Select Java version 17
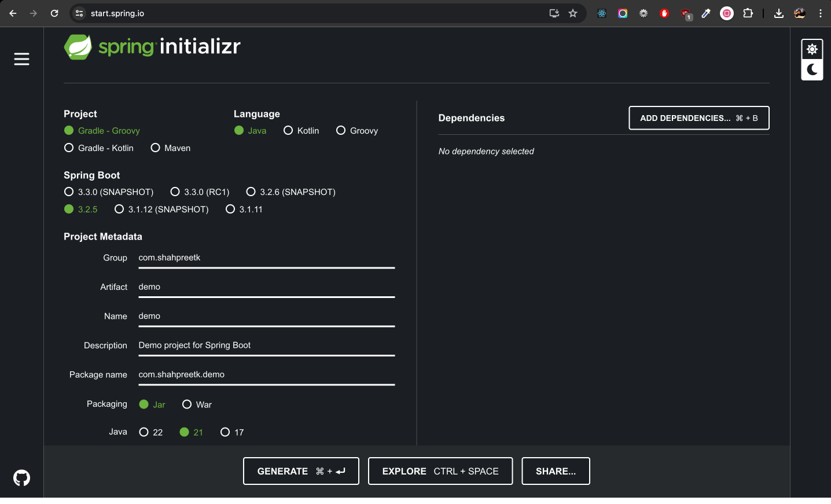The height and width of the screenshot is (504, 831). click(x=232, y=432)
